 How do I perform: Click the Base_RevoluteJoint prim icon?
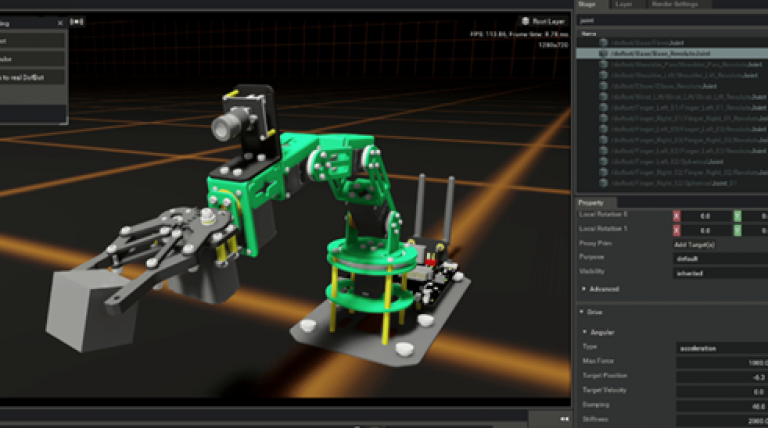click(603, 53)
